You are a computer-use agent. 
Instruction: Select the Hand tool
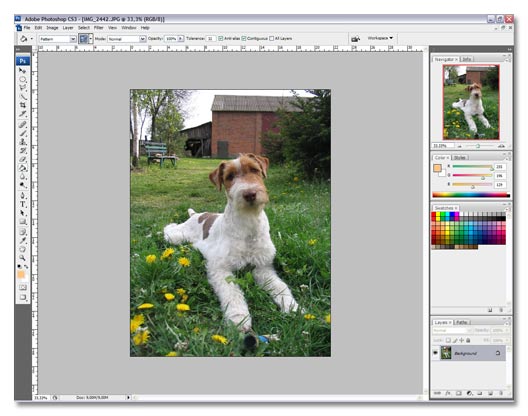point(22,249)
